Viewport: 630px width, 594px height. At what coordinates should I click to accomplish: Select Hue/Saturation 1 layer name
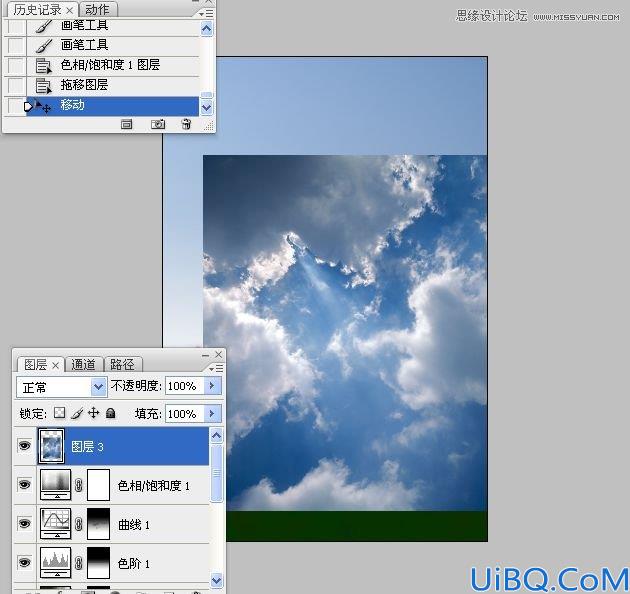[x=153, y=485]
